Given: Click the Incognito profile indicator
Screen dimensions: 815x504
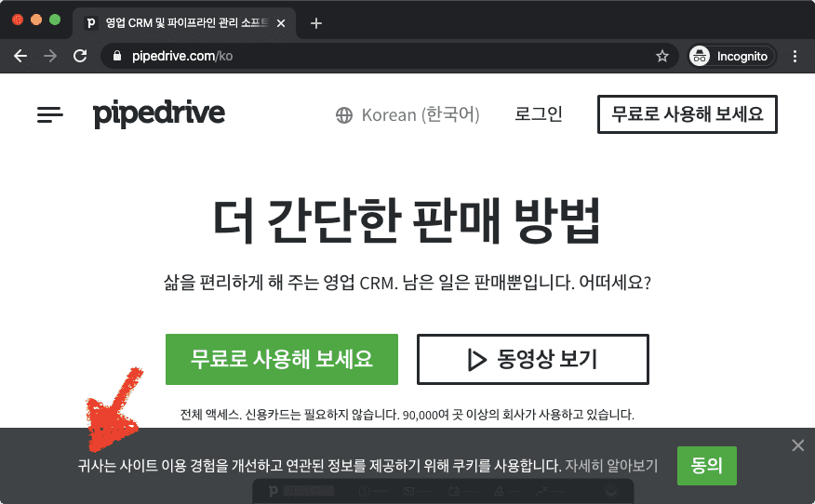Looking at the screenshot, I should (x=731, y=56).
